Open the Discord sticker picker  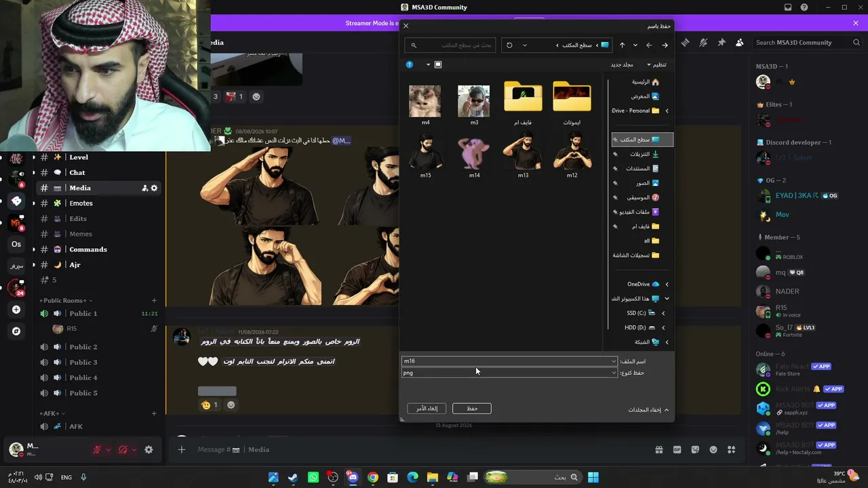695,449
